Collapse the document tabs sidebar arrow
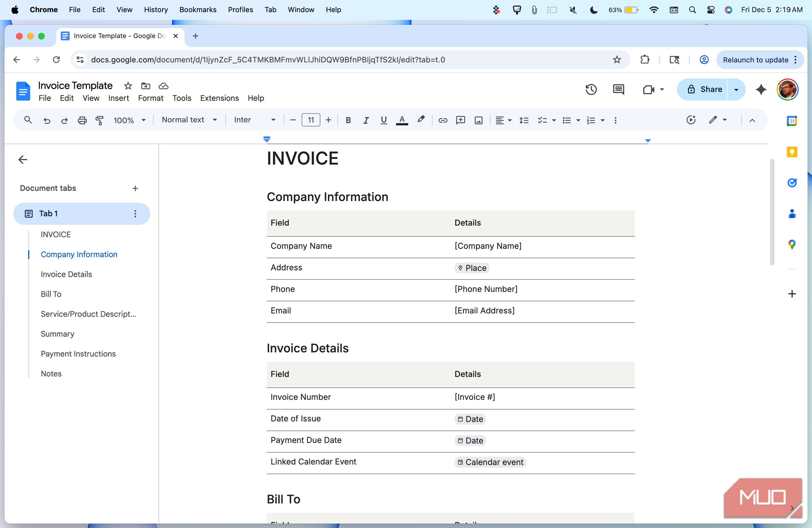 coord(23,159)
